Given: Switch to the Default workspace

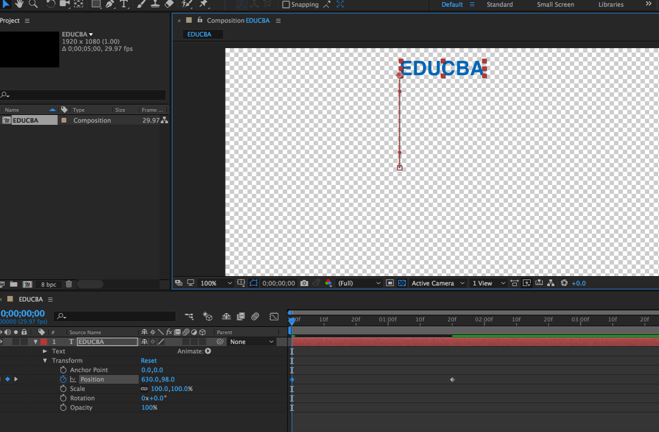Looking at the screenshot, I should (x=452, y=5).
